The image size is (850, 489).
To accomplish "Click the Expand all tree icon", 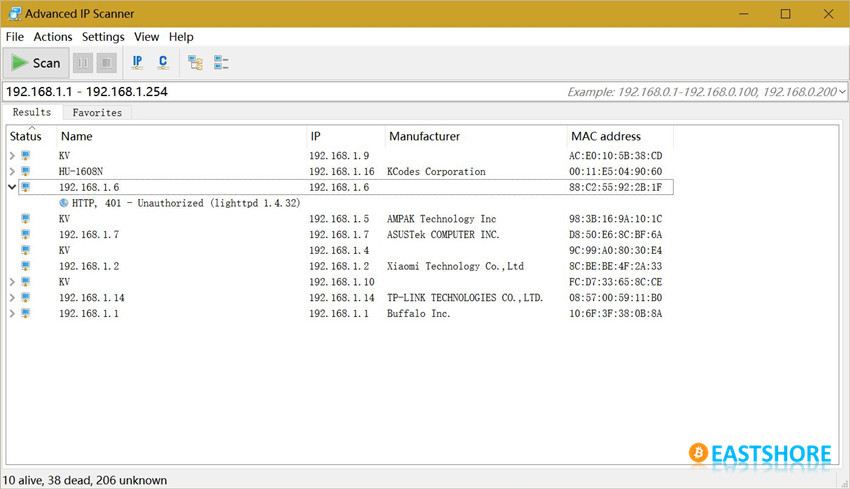I will (195, 63).
